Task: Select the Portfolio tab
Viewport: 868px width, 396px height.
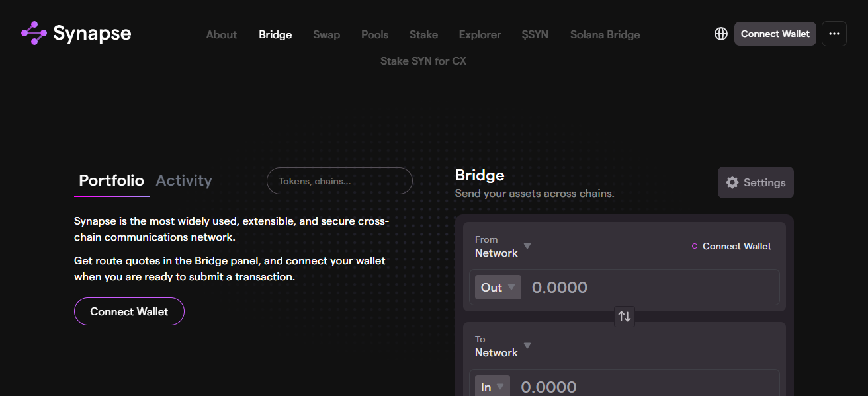Action: click(111, 180)
